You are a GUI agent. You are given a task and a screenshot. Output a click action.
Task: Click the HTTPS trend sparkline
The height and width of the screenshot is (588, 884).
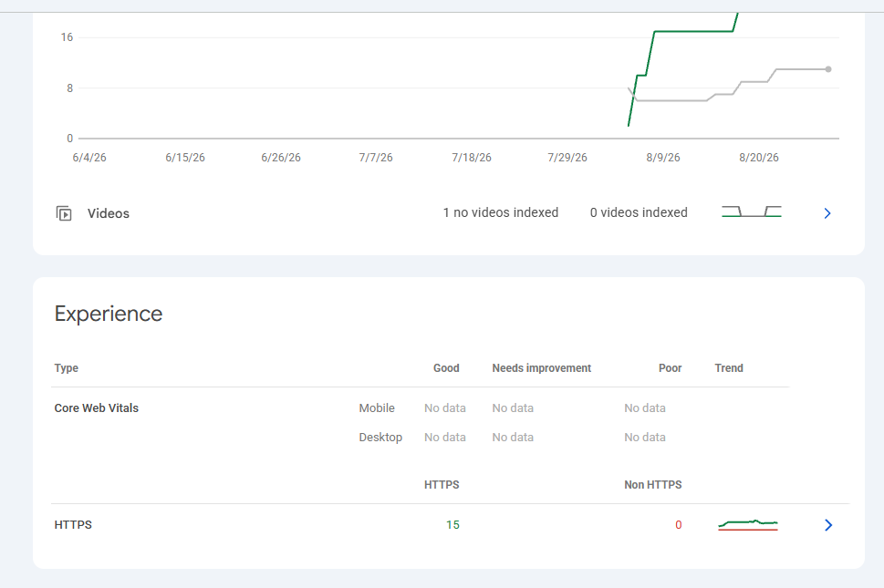click(x=747, y=525)
